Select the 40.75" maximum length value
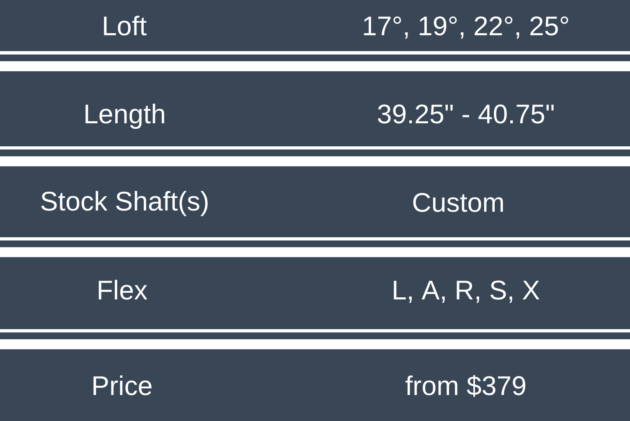The image size is (630, 421). pos(516,114)
